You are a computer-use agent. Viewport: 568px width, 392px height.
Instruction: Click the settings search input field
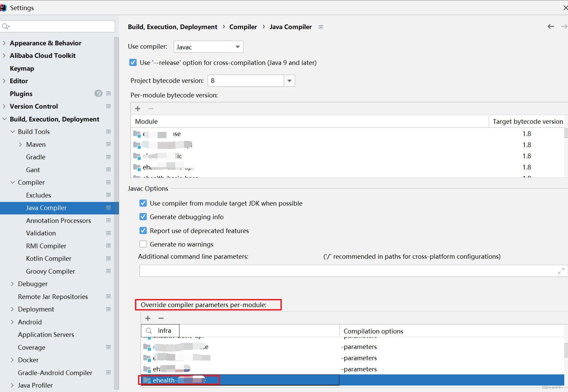pos(58,26)
